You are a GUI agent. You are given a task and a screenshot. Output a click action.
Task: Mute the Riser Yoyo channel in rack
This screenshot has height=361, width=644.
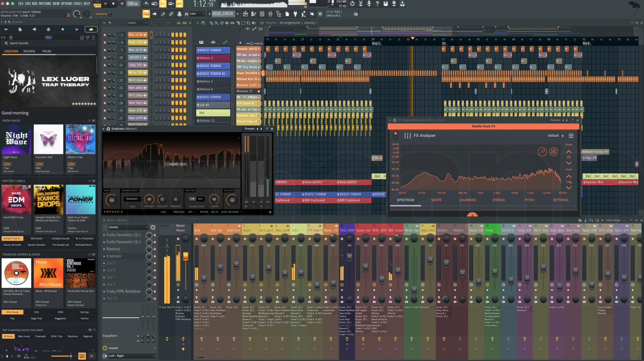coord(105,103)
